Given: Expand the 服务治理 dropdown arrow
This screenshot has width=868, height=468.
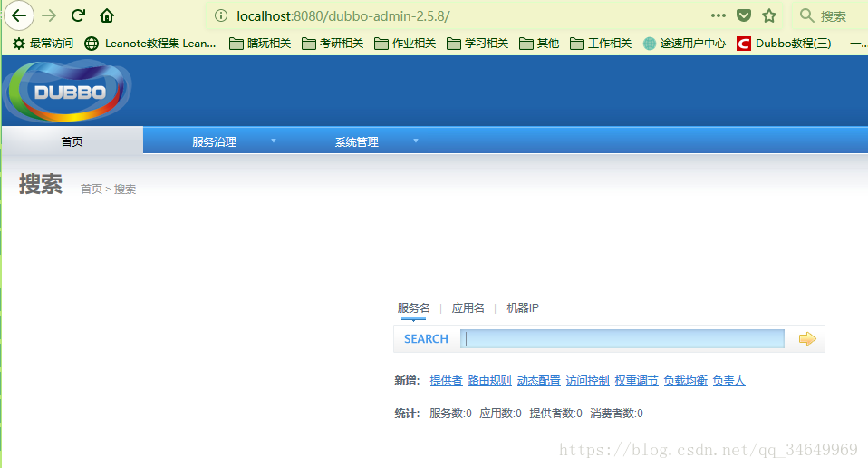Looking at the screenshot, I should coord(274,141).
